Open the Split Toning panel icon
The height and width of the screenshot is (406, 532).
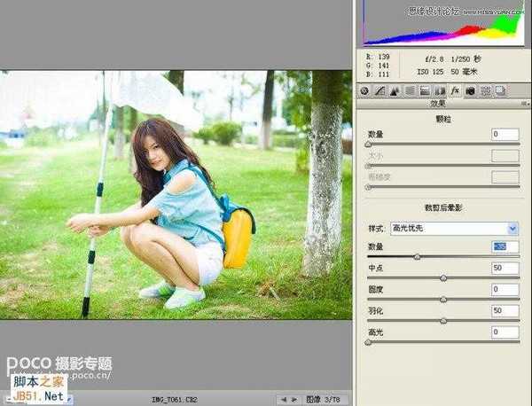point(425,90)
